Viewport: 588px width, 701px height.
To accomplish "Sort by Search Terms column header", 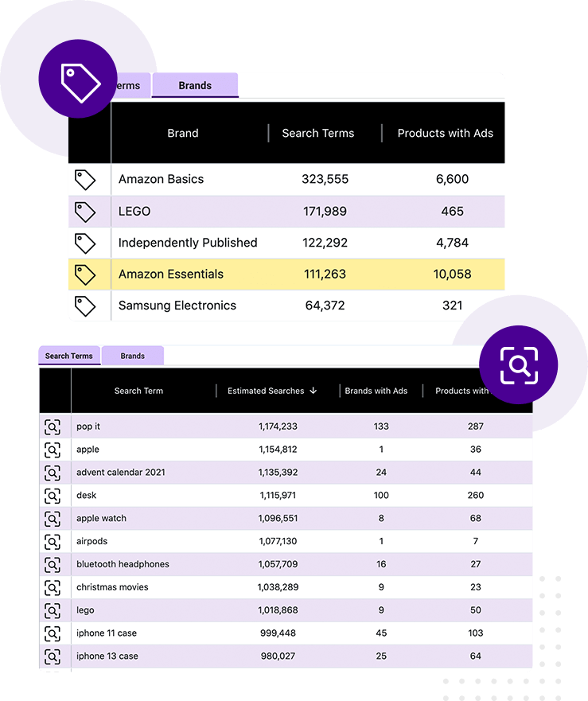I will coord(318,133).
